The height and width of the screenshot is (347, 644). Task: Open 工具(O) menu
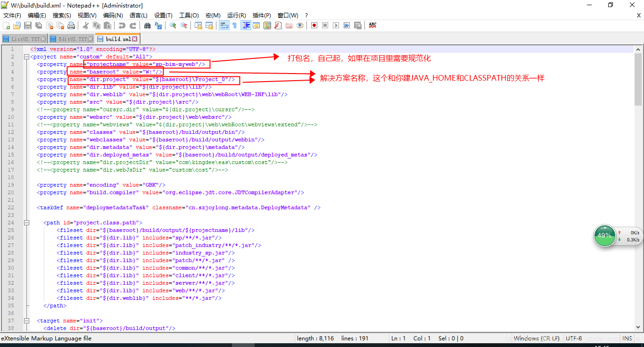tap(189, 16)
